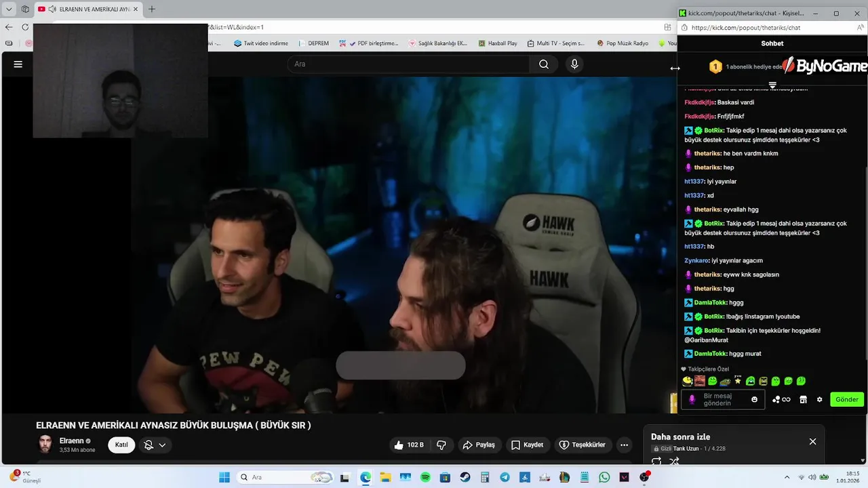The image size is (868, 488).
Task: Open 'PDF birleştirme' bookmark
Action: 369,43
